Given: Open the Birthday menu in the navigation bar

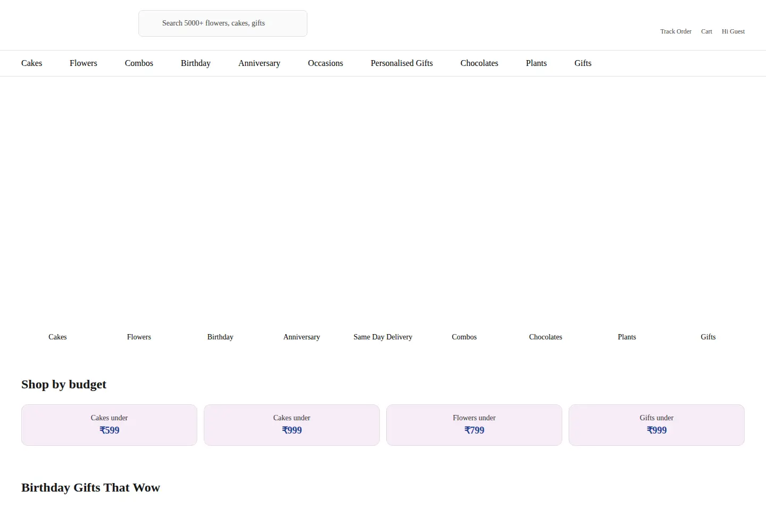Looking at the screenshot, I should click(196, 63).
